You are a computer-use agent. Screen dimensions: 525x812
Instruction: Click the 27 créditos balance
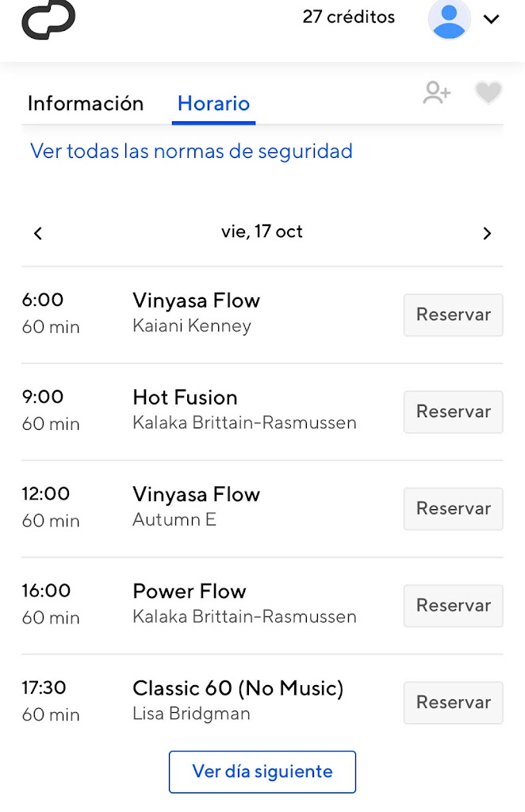click(348, 17)
